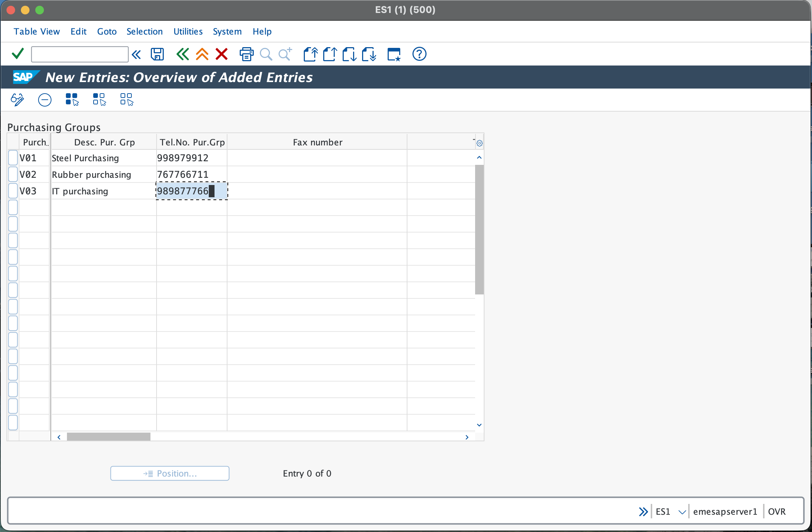Open the Help menu
The image size is (812, 532).
tap(262, 32)
